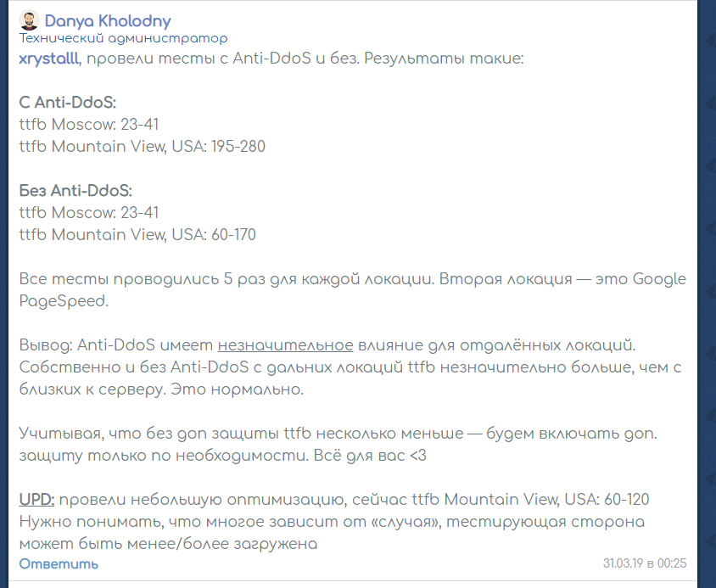Click the word Вывод: in the post
The image size is (716, 588).
(x=46, y=345)
